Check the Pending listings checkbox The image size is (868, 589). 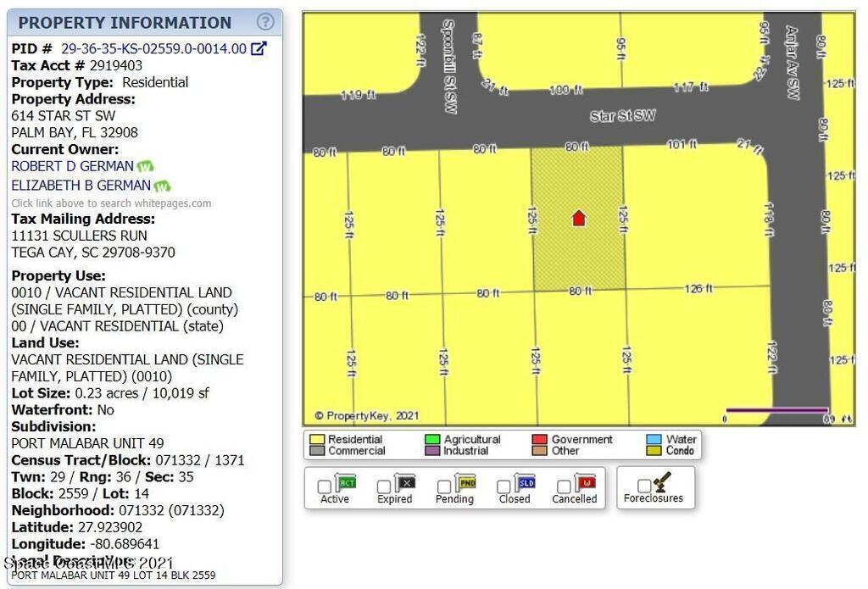[x=444, y=486]
